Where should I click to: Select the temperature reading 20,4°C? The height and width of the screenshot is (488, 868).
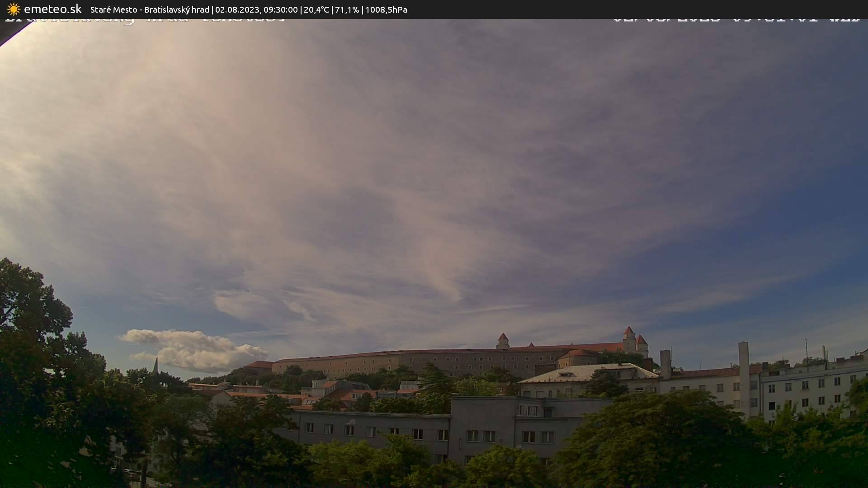click(316, 9)
